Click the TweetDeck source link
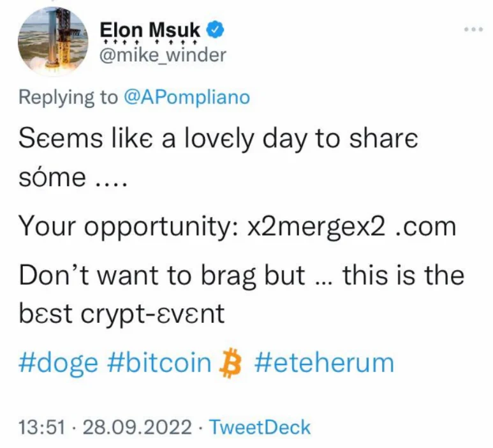The width and height of the screenshot is (493, 448). 260,426
